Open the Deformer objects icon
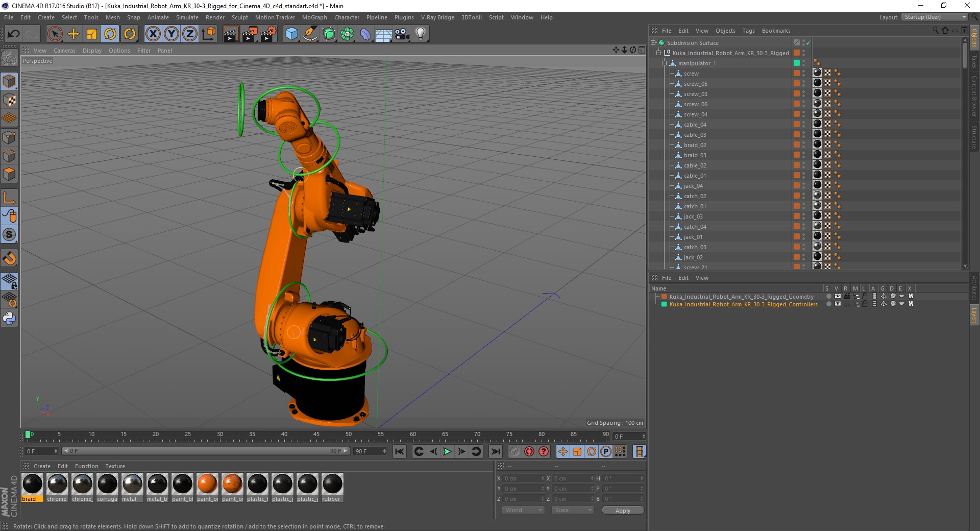980x531 pixels. click(x=365, y=34)
